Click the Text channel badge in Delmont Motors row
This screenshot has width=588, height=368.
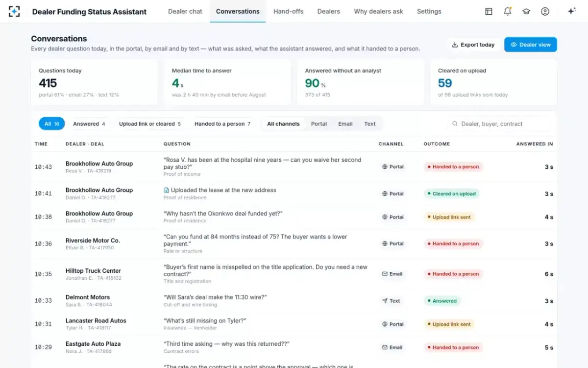tap(392, 301)
